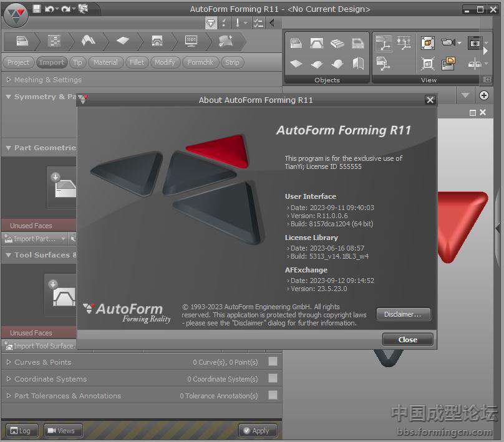Open dropdown next to the exclamation mark icon
This screenshot has height=442, width=504.
pos(246,23)
